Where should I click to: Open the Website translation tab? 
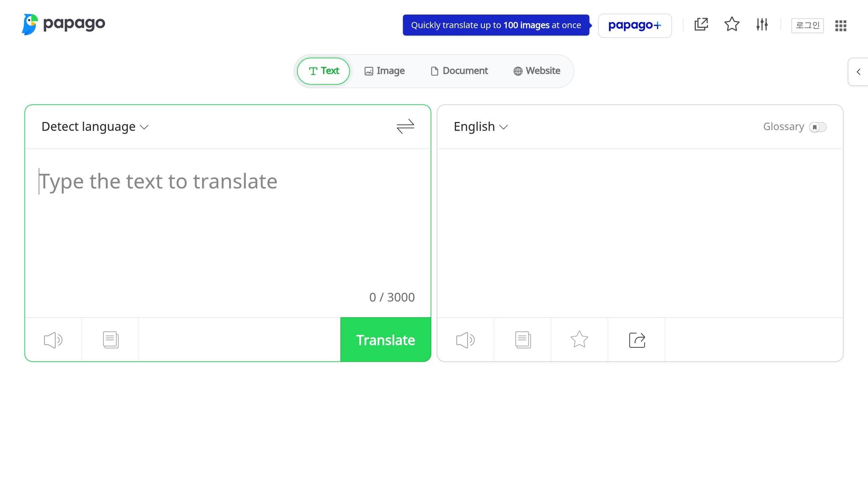point(537,71)
